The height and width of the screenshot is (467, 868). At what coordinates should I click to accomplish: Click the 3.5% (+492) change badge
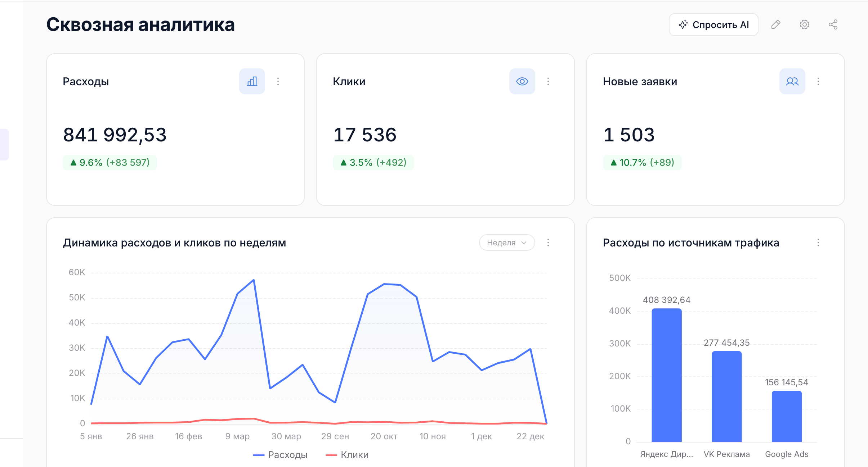(x=373, y=163)
